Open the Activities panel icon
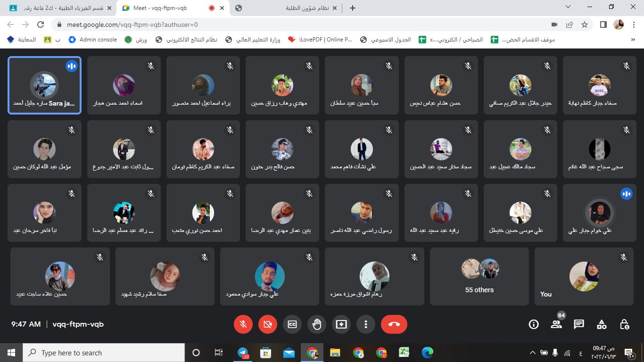Image resolution: width=644 pixels, height=362 pixels. [x=602, y=324]
